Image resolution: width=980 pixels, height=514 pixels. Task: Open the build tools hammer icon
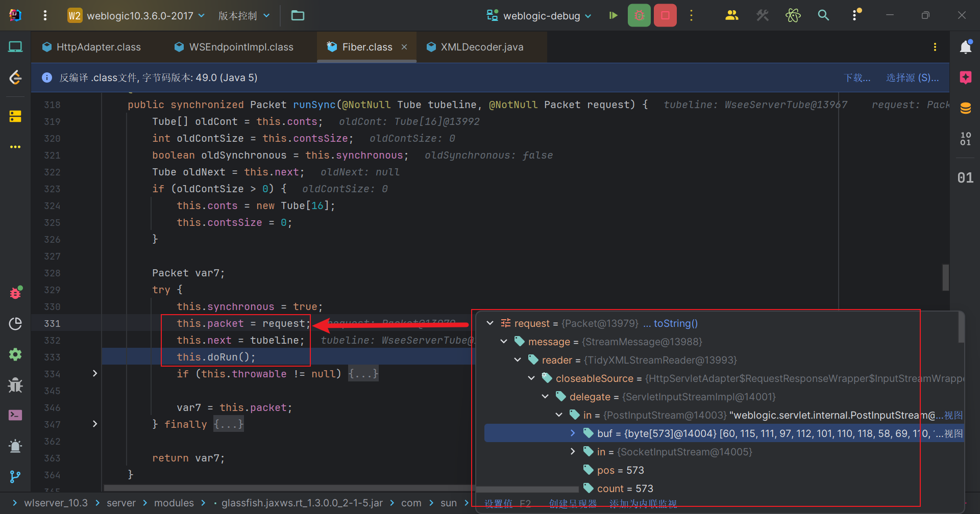(x=763, y=15)
